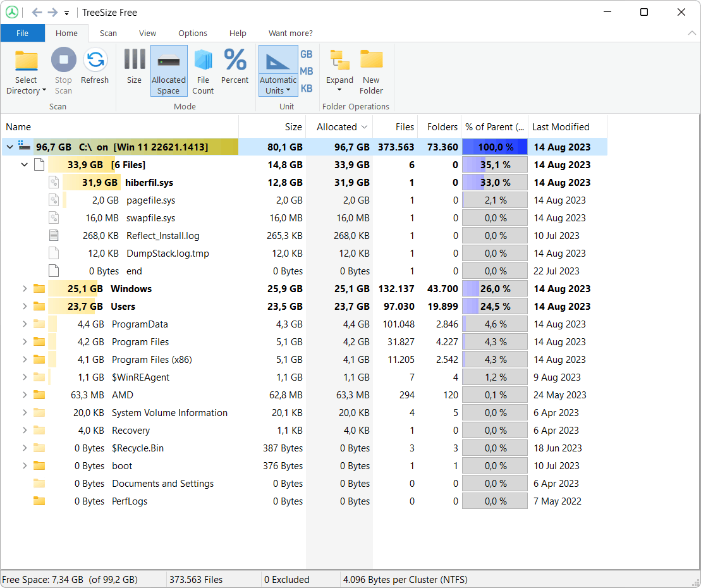Select the File Count mode icon
Image resolution: width=701 pixels, height=588 pixels.
(x=203, y=61)
